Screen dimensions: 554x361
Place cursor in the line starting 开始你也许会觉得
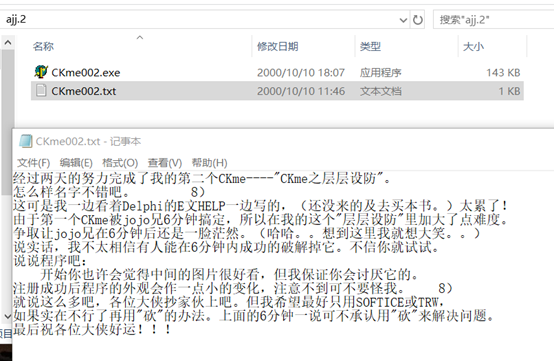click(x=230, y=275)
